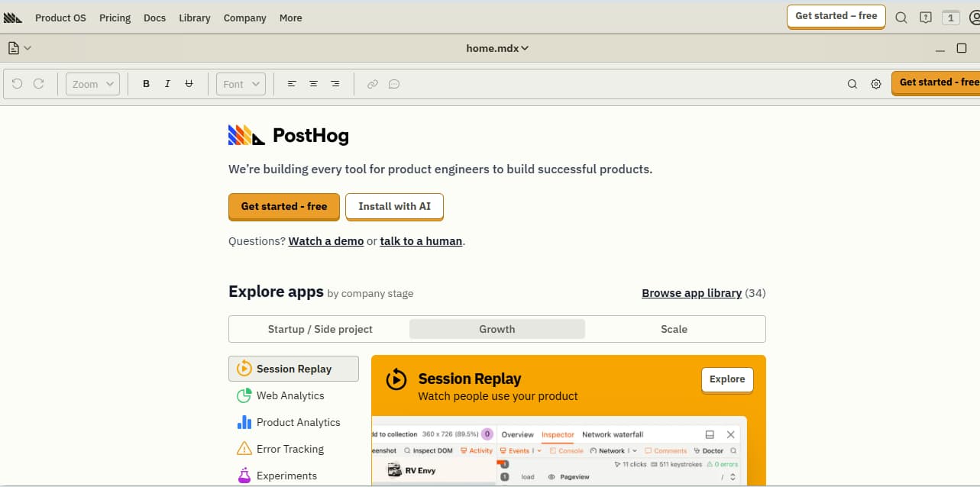The height and width of the screenshot is (487, 980).
Task: Click the Web Analytics pie chart icon
Action: tap(244, 395)
